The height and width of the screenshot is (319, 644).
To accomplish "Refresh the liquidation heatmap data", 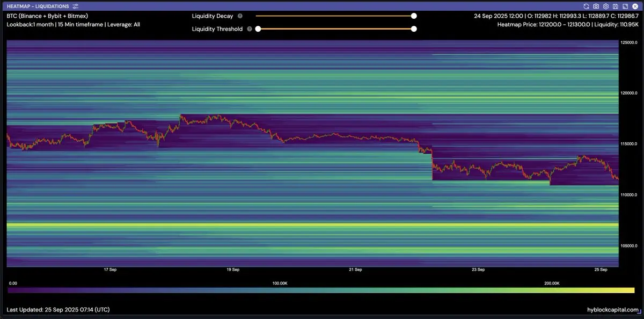I will point(587,6).
